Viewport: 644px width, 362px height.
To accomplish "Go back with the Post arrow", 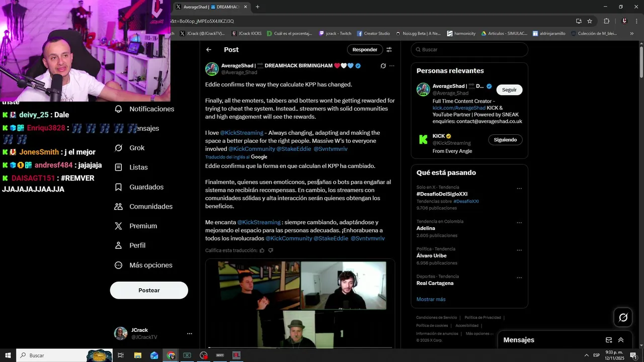I will tap(209, 50).
